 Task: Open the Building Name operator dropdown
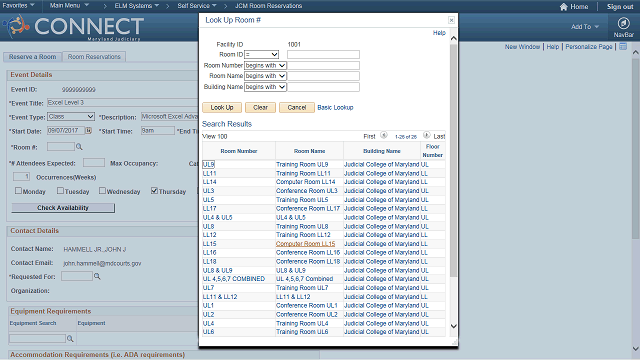[x=265, y=87]
